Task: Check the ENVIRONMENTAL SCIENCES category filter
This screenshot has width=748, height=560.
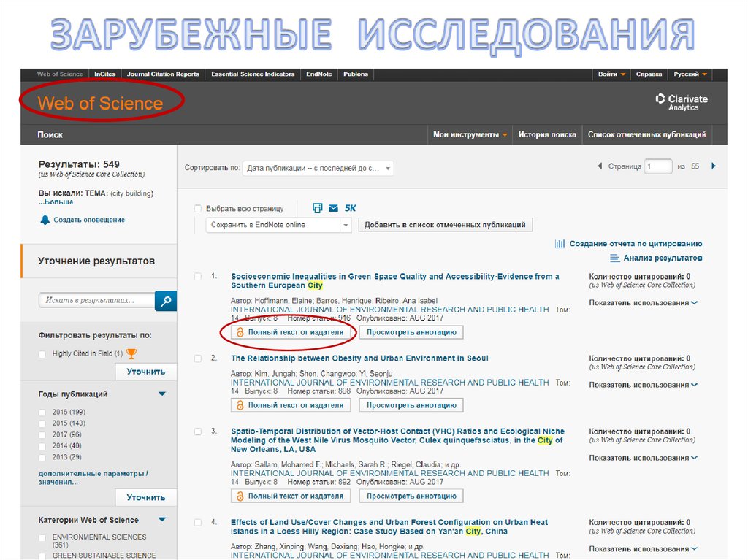Action: tap(42, 538)
